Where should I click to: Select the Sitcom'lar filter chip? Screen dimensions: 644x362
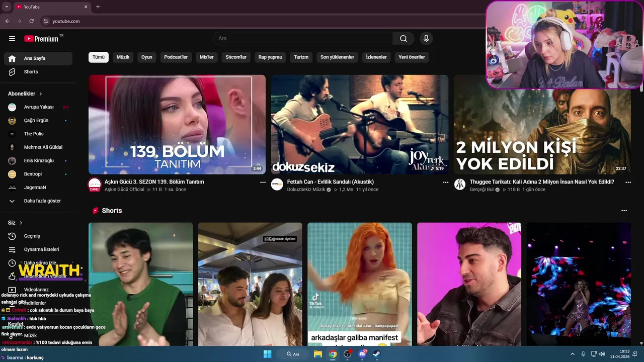coord(236,57)
